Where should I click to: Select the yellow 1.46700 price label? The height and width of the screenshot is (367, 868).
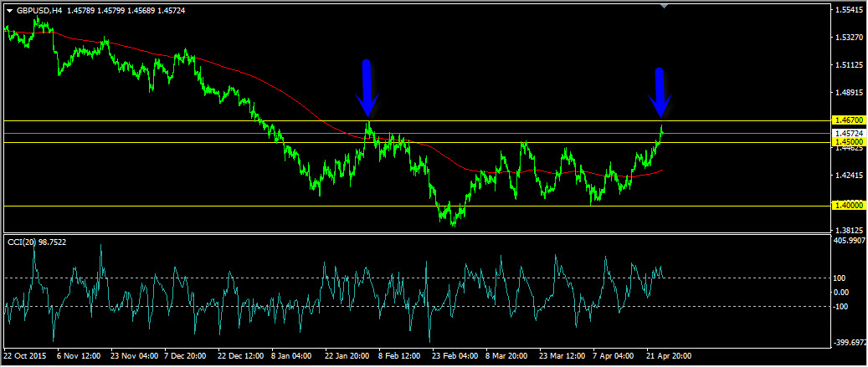pyautogui.click(x=848, y=121)
